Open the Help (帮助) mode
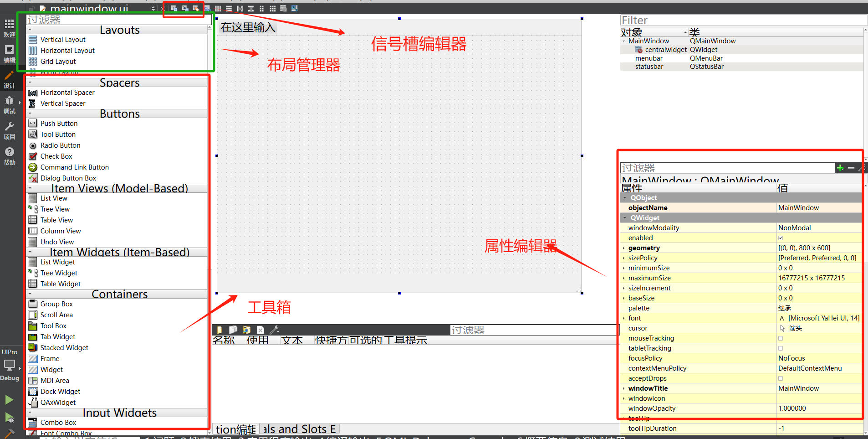868x439 pixels. click(x=9, y=155)
